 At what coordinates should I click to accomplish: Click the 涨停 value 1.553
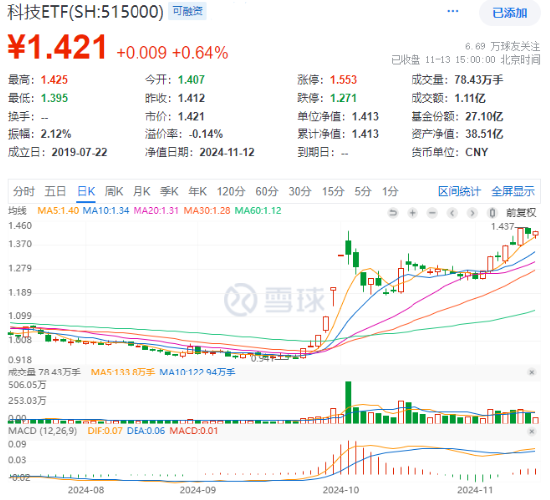(x=343, y=80)
